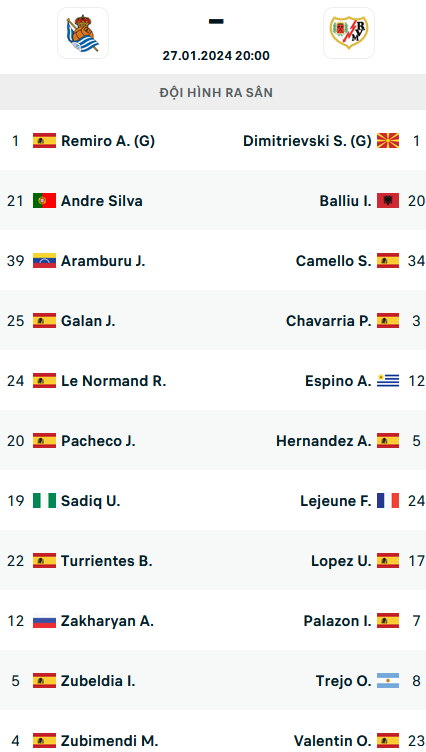Open player Remiro A. (G)
The height and width of the screenshot is (752, 426).
coord(108,141)
